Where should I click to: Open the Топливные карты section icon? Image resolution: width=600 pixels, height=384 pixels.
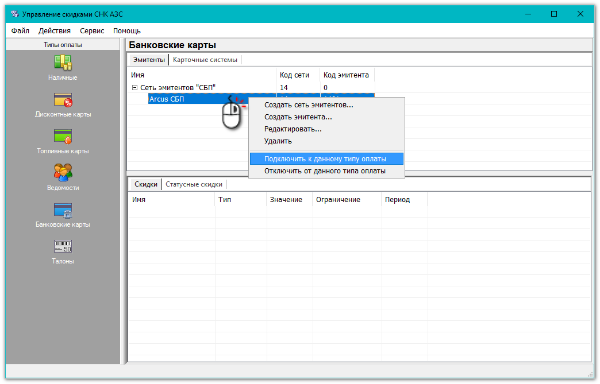point(63,137)
